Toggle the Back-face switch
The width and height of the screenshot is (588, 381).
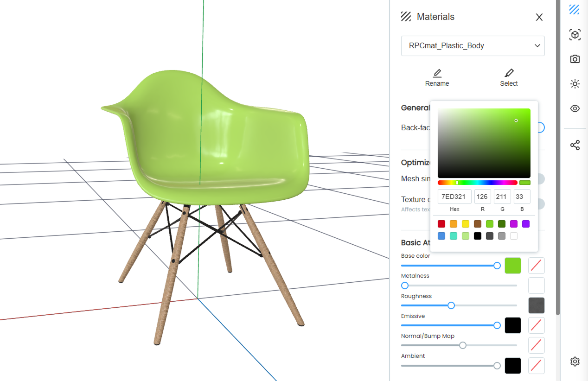[x=541, y=127]
